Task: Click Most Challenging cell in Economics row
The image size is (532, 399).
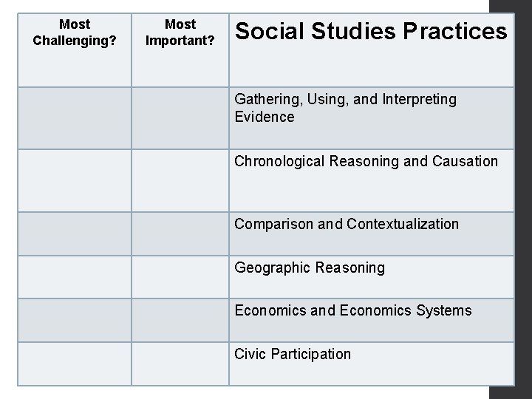Action: pyautogui.click(x=75, y=320)
